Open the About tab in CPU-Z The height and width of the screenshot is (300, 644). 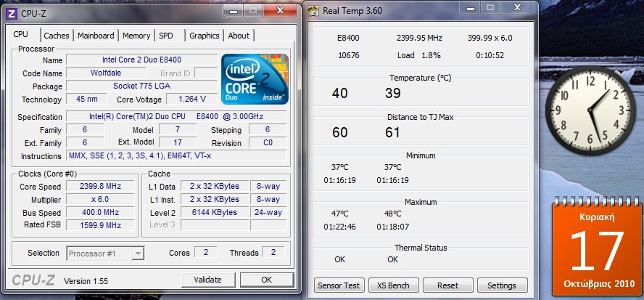239,36
